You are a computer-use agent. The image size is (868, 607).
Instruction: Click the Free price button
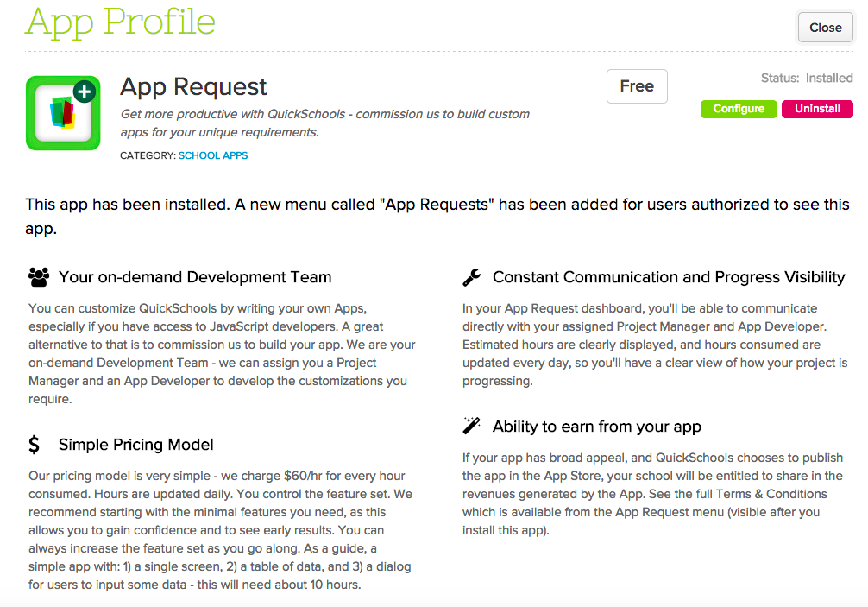pyautogui.click(x=637, y=86)
